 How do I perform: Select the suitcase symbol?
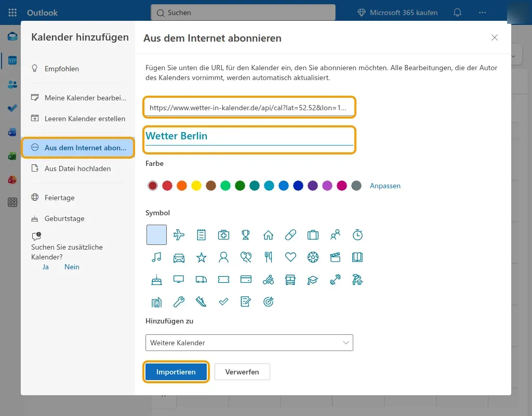point(313,235)
